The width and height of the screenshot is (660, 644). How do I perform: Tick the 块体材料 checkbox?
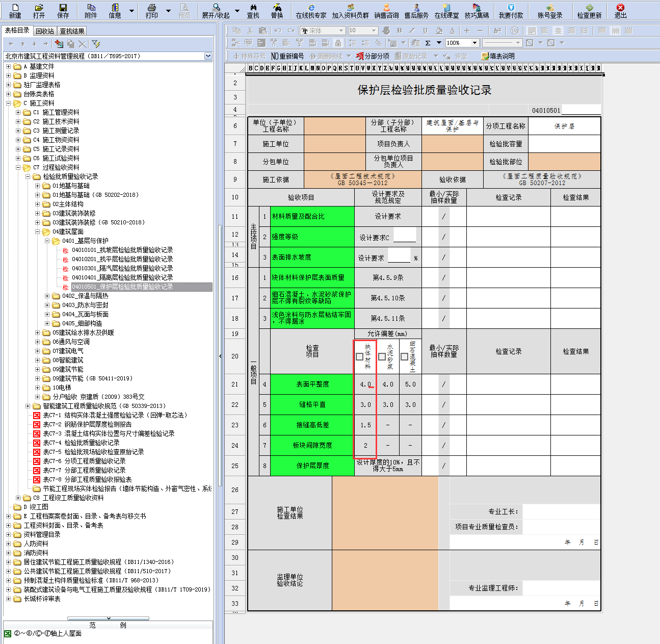359,356
